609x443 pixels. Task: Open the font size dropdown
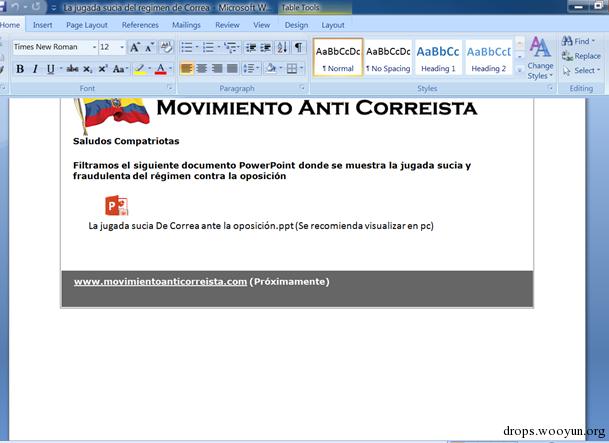tap(122, 47)
